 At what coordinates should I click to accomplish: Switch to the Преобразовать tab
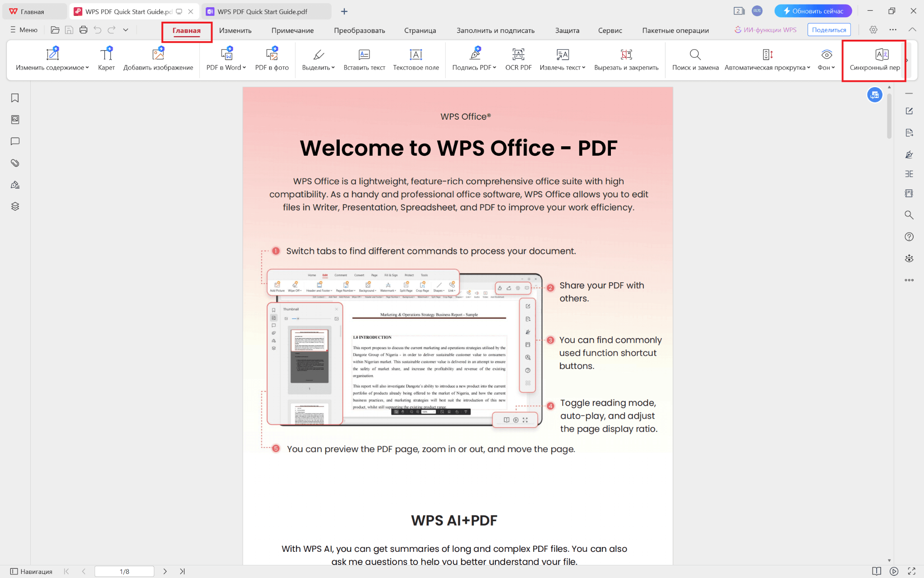pyautogui.click(x=359, y=30)
